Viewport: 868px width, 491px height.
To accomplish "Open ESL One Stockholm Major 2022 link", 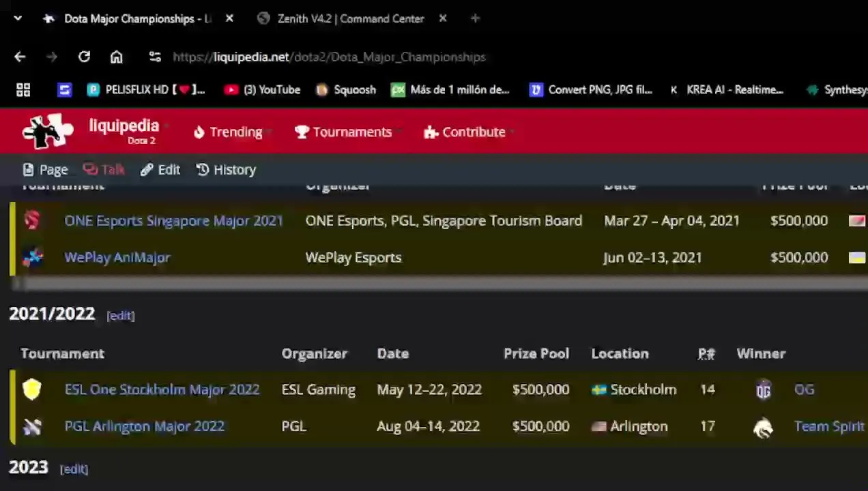I will (x=162, y=389).
